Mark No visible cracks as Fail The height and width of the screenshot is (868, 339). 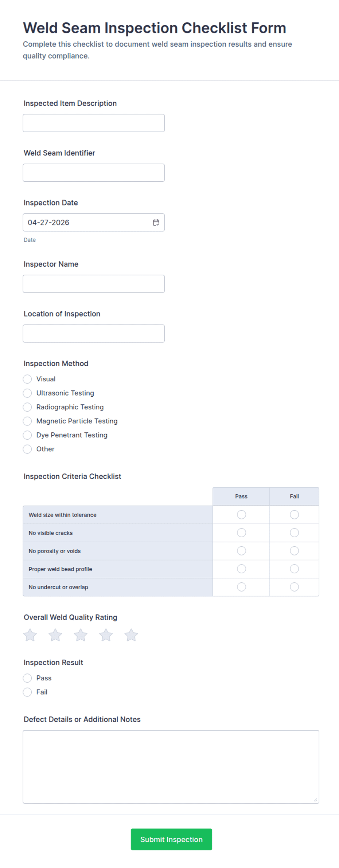294,533
